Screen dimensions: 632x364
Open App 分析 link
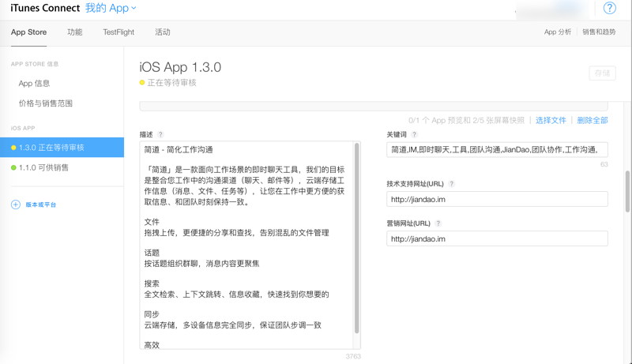tap(558, 32)
